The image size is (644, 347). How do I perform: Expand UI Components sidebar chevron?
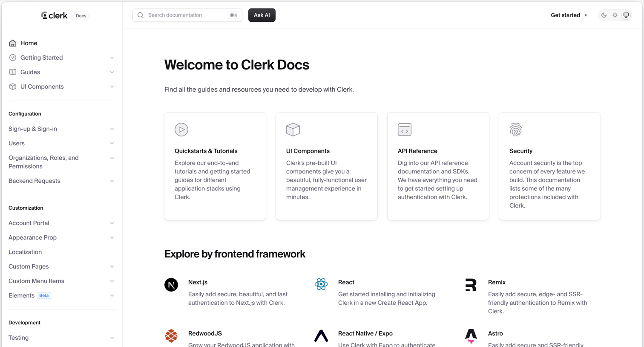(x=112, y=87)
